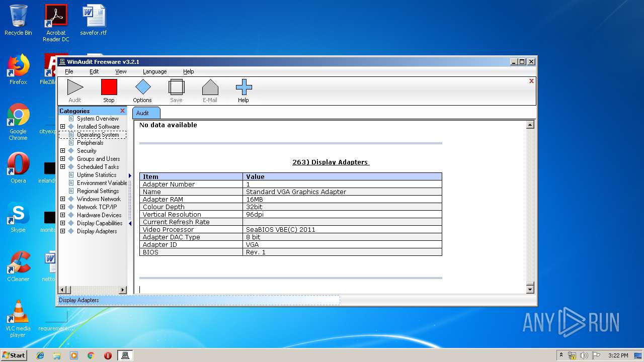The width and height of the screenshot is (644, 362).
Task: Select Peripherals category
Action: click(90, 143)
